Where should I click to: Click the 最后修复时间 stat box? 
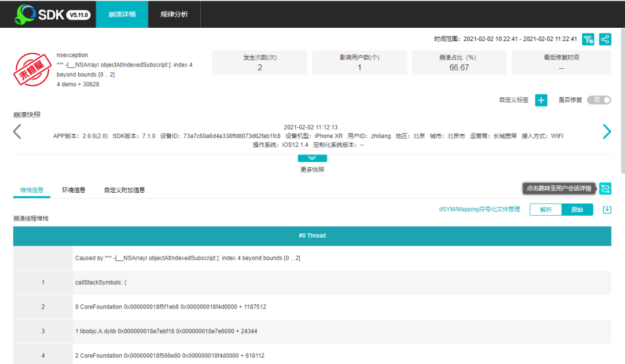point(561,62)
